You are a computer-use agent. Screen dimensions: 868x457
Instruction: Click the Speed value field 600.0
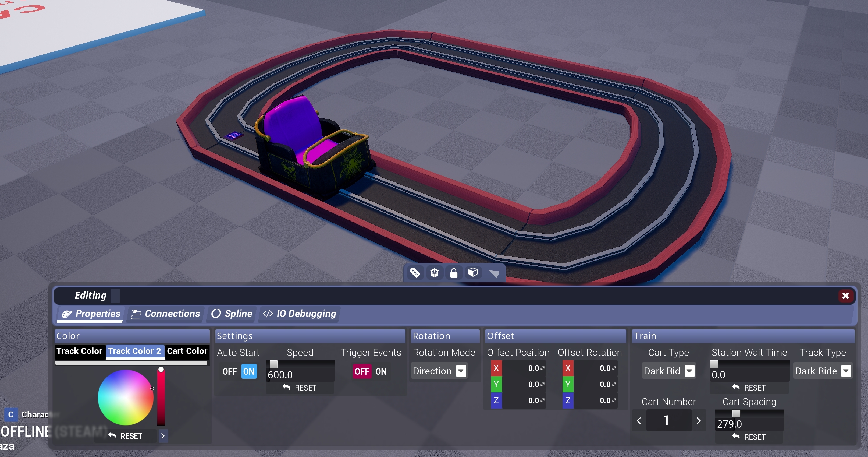(300, 375)
